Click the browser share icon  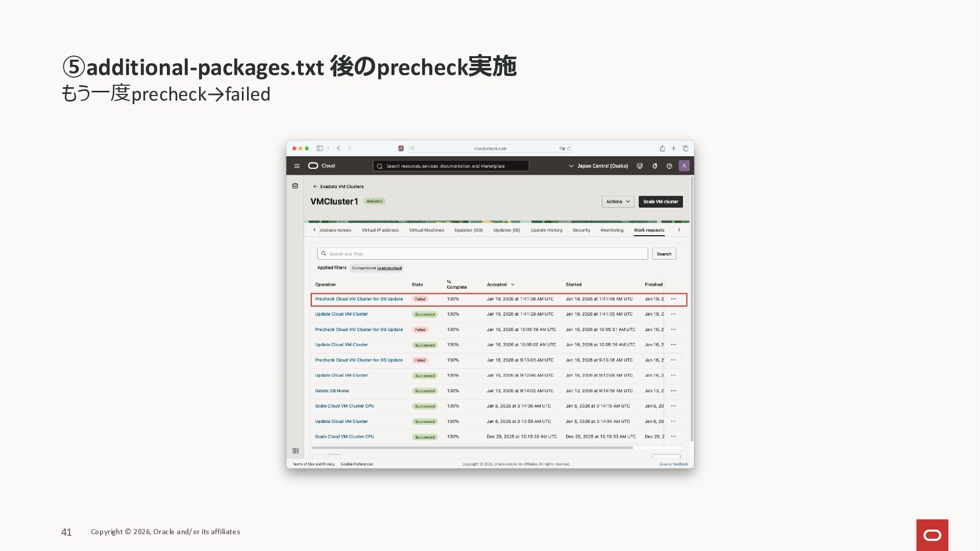tap(662, 148)
